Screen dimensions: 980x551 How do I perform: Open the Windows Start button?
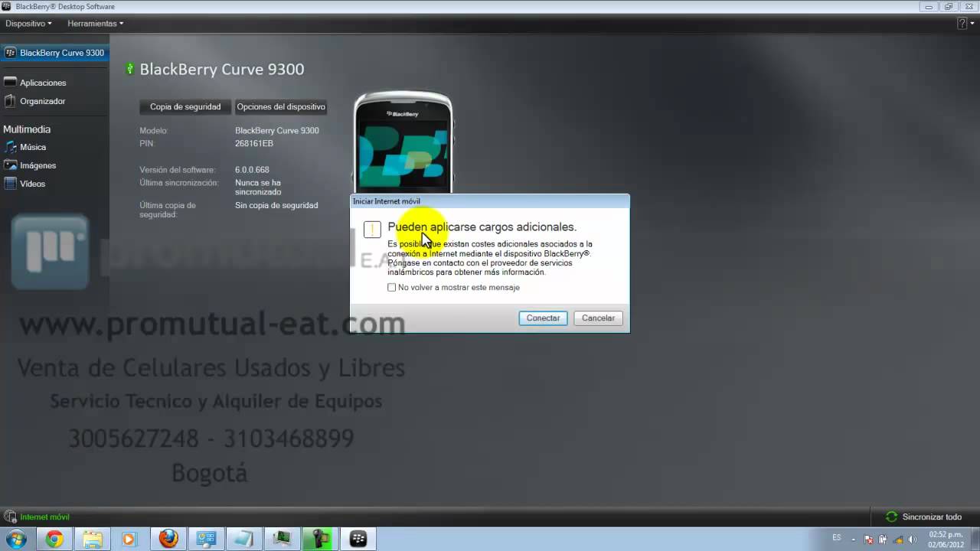pyautogui.click(x=15, y=539)
